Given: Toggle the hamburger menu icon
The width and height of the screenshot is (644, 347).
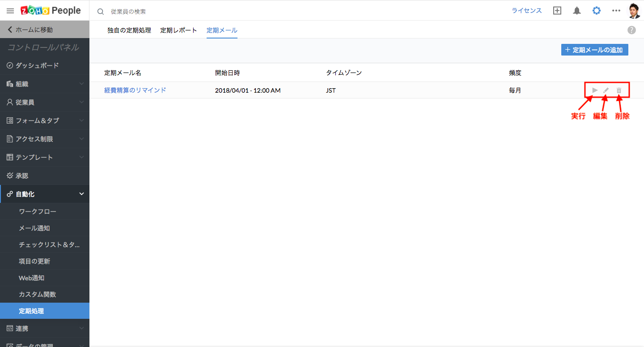Looking at the screenshot, I should click(x=10, y=11).
